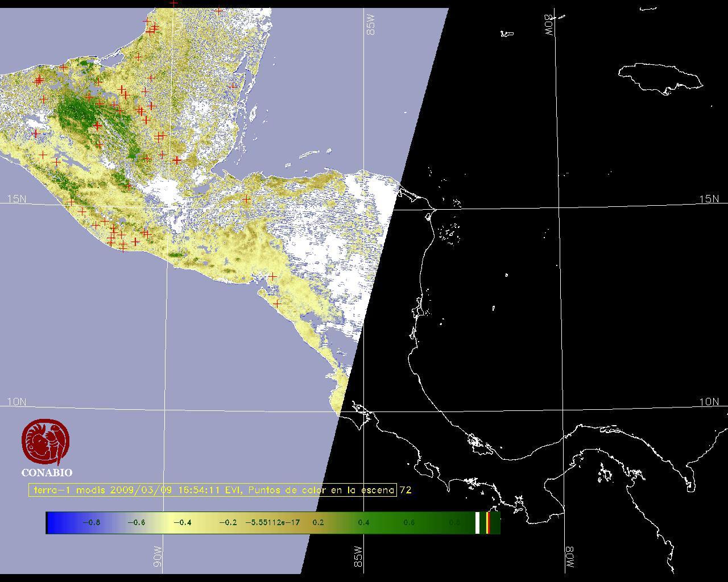Click the -5.55112e-17 color bar label
The image size is (728, 582).
click(x=272, y=522)
